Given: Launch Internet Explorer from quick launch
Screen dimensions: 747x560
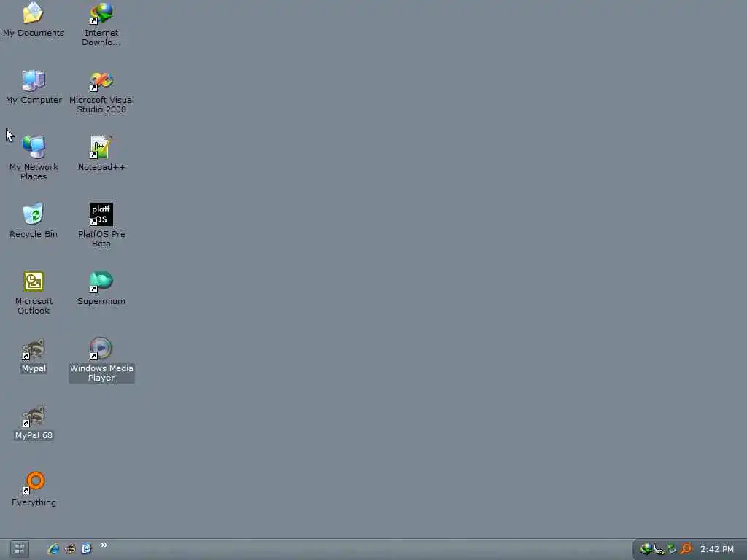Looking at the screenshot, I should pyautogui.click(x=53, y=549).
